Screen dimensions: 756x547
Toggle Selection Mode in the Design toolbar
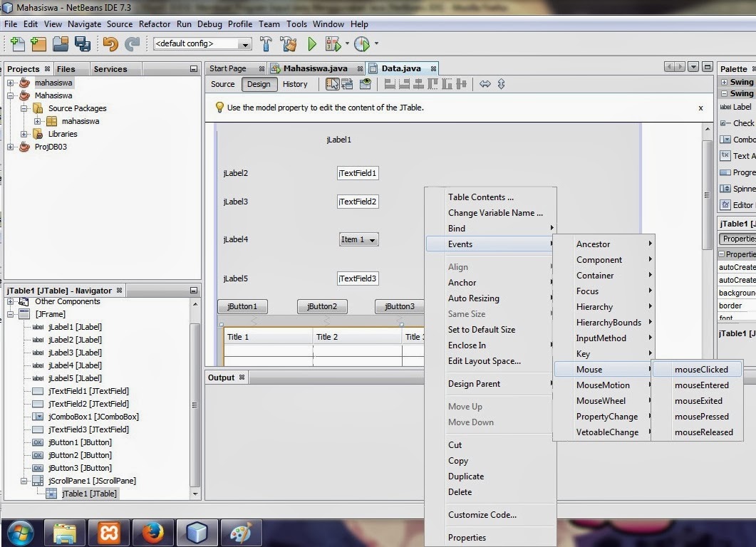point(332,83)
